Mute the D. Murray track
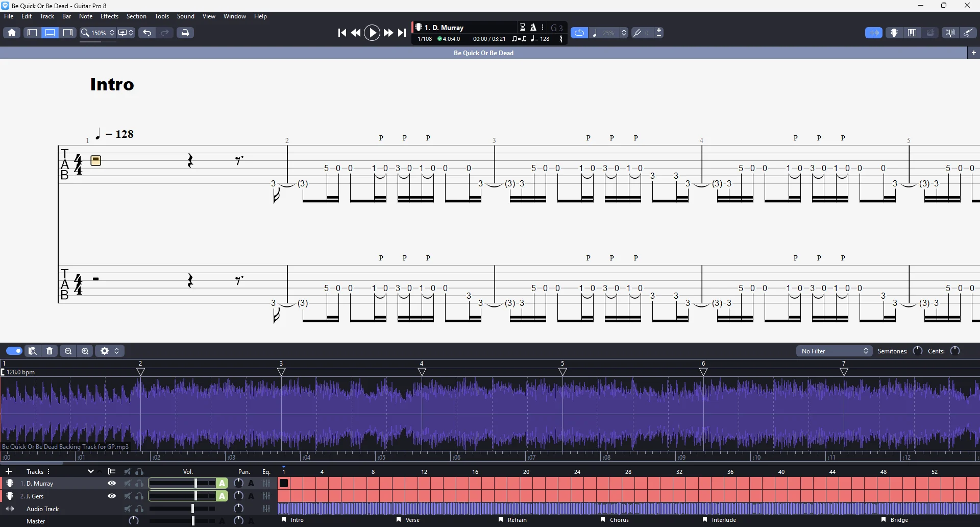The height and width of the screenshot is (527, 980). pos(128,483)
